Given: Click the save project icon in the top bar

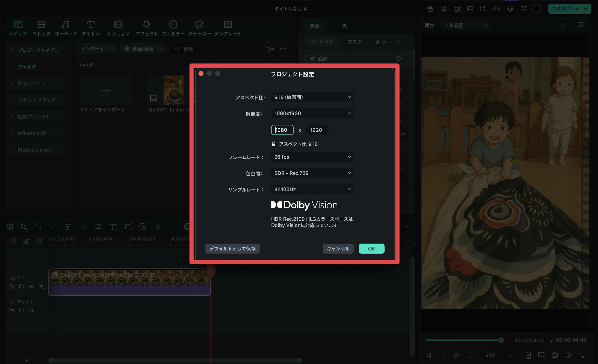Looking at the screenshot, I should (483, 9).
